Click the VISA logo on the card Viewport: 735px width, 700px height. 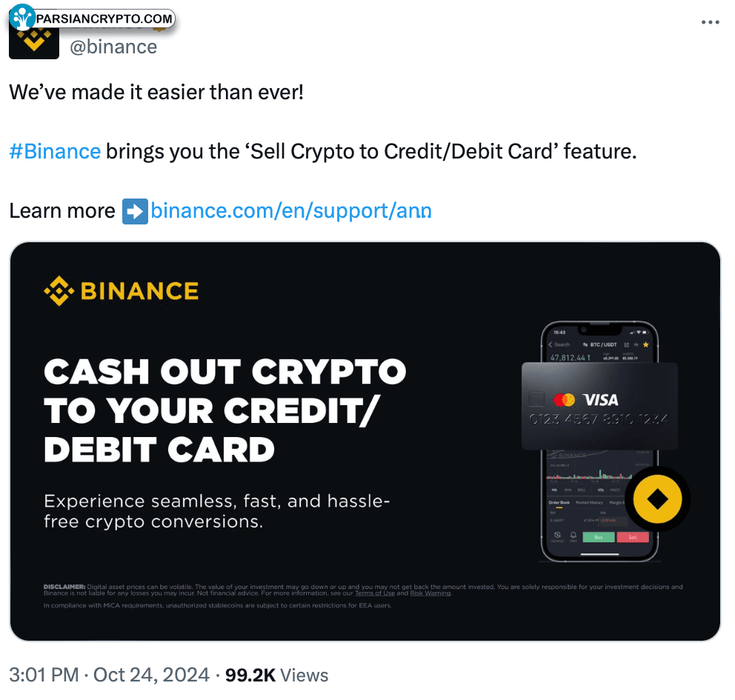[x=600, y=400]
